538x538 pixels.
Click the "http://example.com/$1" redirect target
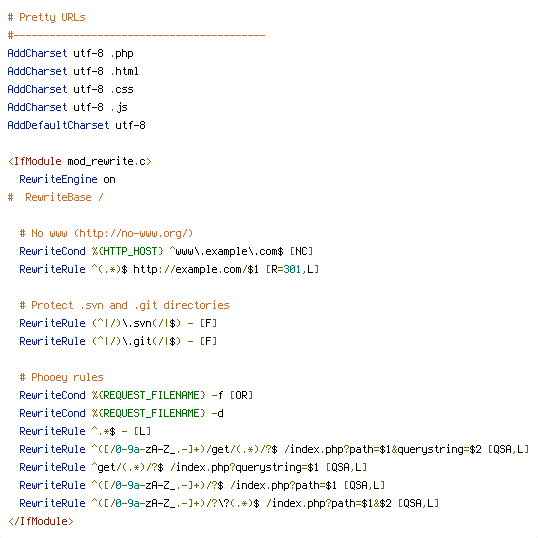196,269
